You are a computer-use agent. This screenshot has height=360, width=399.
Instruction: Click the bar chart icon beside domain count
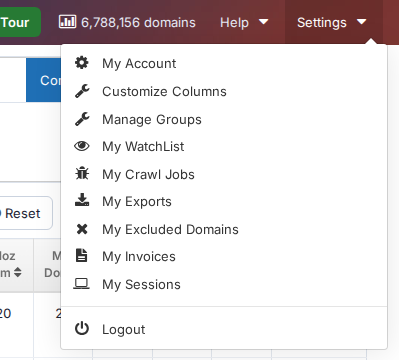click(x=67, y=22)
